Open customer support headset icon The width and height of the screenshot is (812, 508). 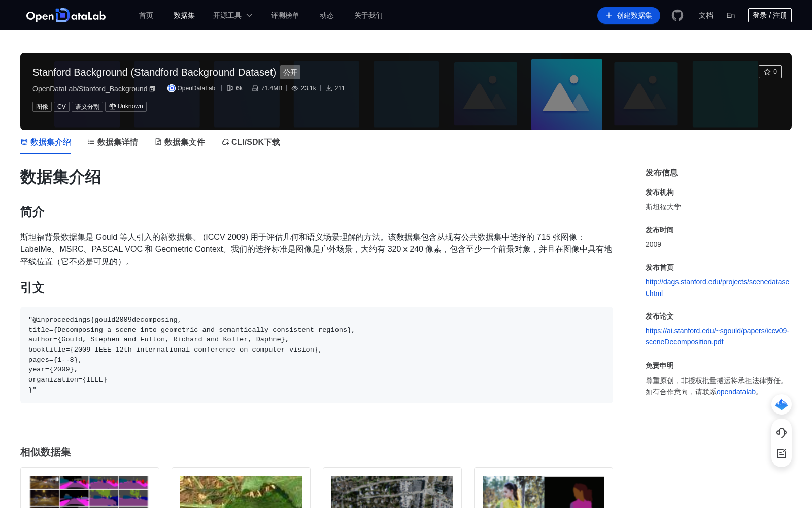tap(782, 433)
